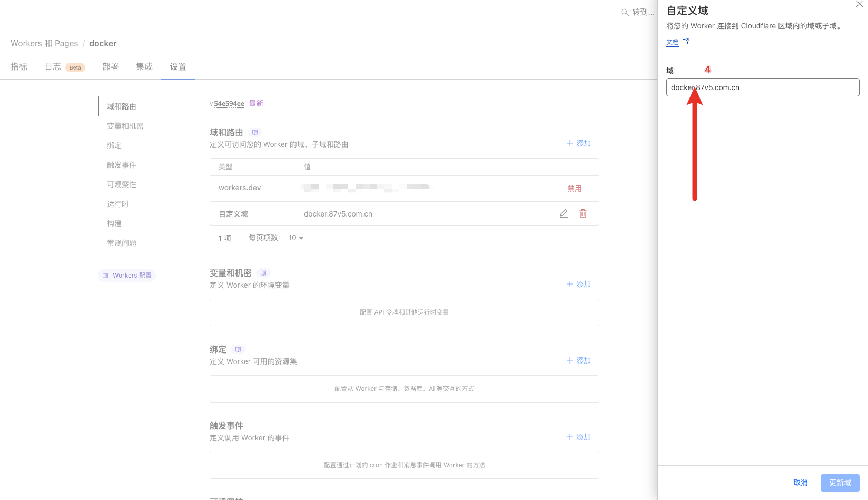Switch to the 集成 tab

click(x=144, y=66)
